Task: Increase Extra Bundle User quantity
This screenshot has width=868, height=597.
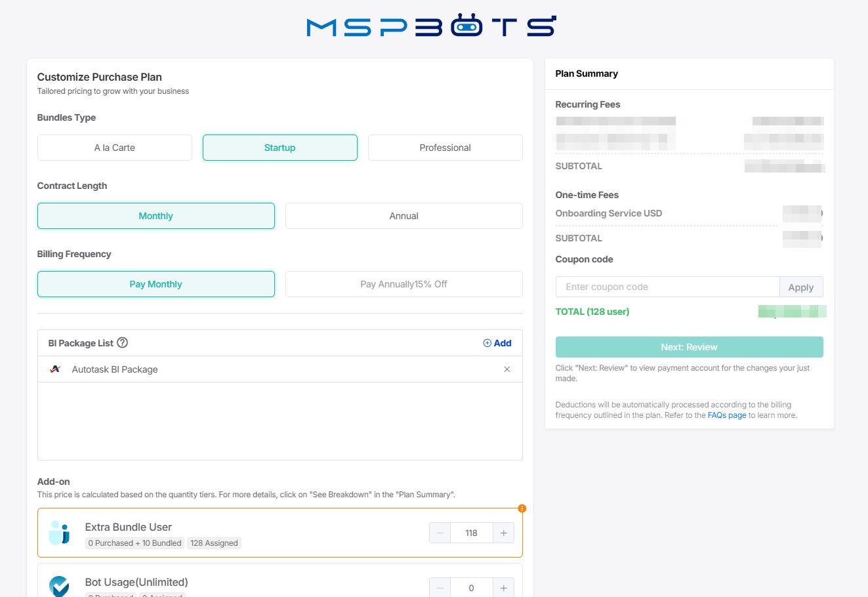Action: (503, 533)
